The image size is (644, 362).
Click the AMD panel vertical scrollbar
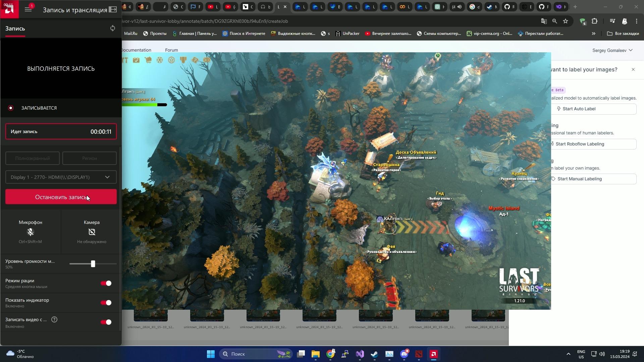tap(120, 239)
